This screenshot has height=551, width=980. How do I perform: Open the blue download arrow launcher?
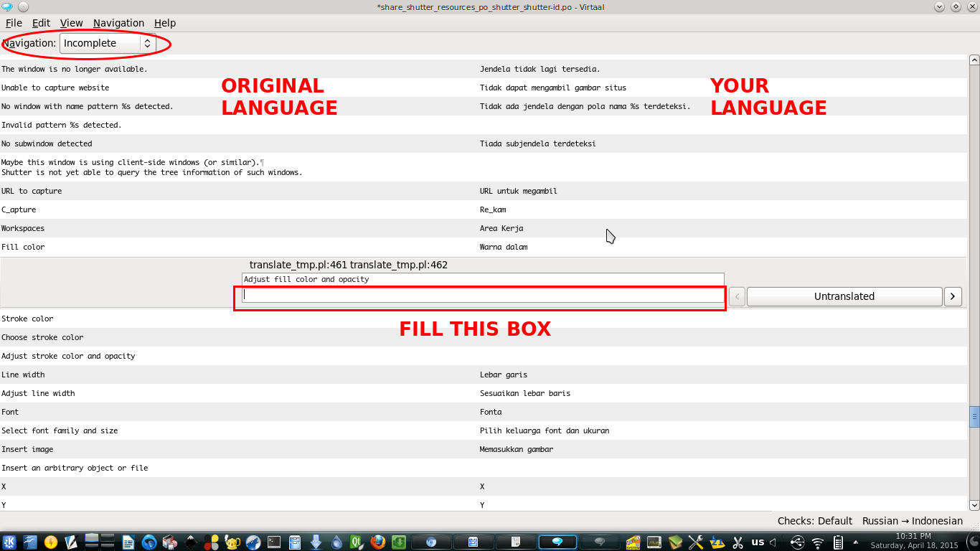316,542
